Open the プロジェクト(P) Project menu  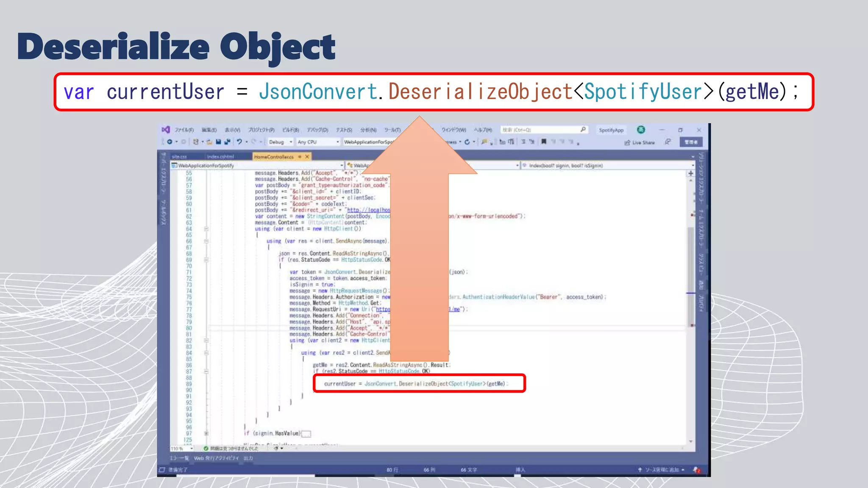pyautogui.click(x=261, y=130)
